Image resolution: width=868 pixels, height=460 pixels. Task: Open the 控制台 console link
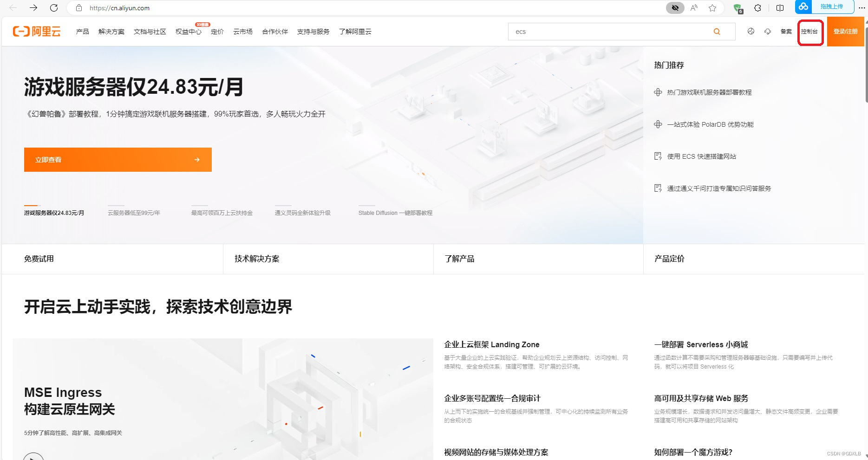809,32
